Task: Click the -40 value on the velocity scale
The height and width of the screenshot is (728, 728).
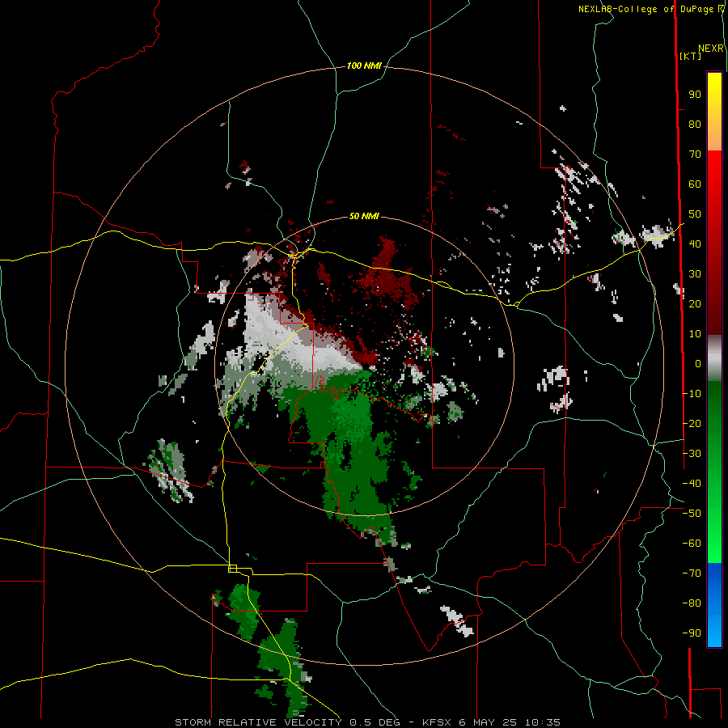Action: tap(692, 484)
